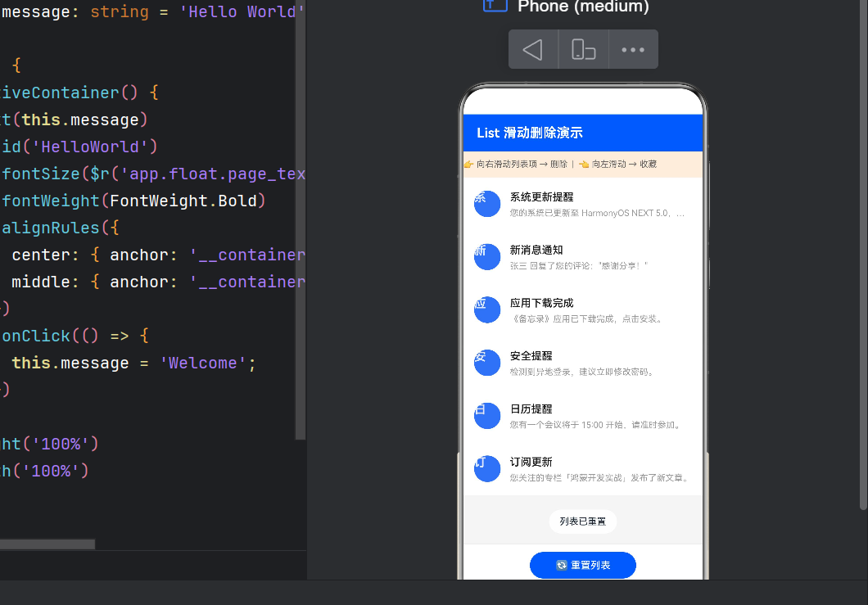The width and height of the screenshot is (868, 605).
Task: Click FontWeight.Bold in the code
Action: 183,201
